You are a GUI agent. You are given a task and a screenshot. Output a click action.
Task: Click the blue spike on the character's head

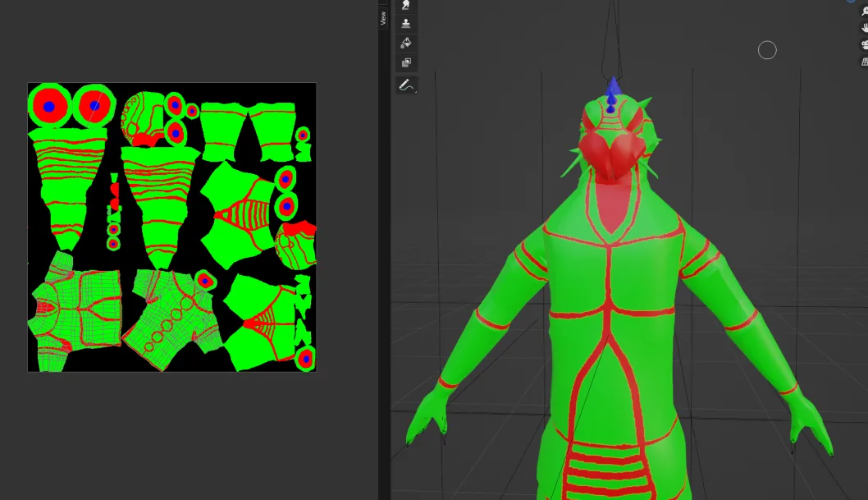pos(612,93)
